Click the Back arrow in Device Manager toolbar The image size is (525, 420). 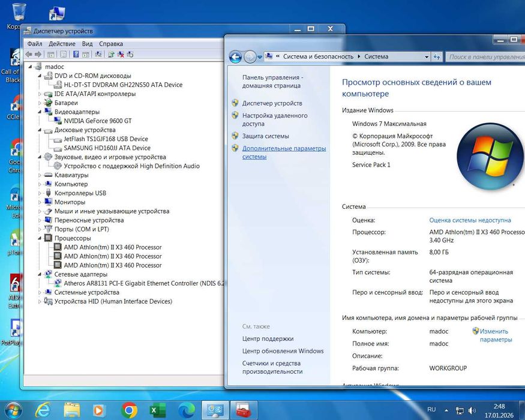(x=29, y=54)
